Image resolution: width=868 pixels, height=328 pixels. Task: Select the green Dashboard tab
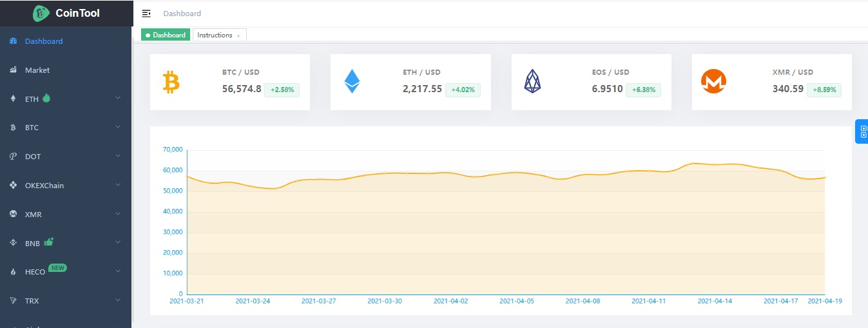(x=166, y=35)
